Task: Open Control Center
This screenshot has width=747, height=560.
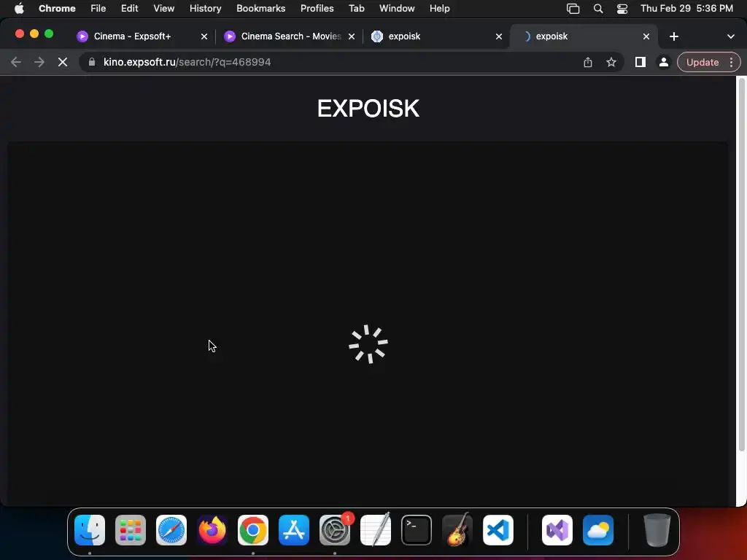Action: pyautogui.click(x=622, y=9)
